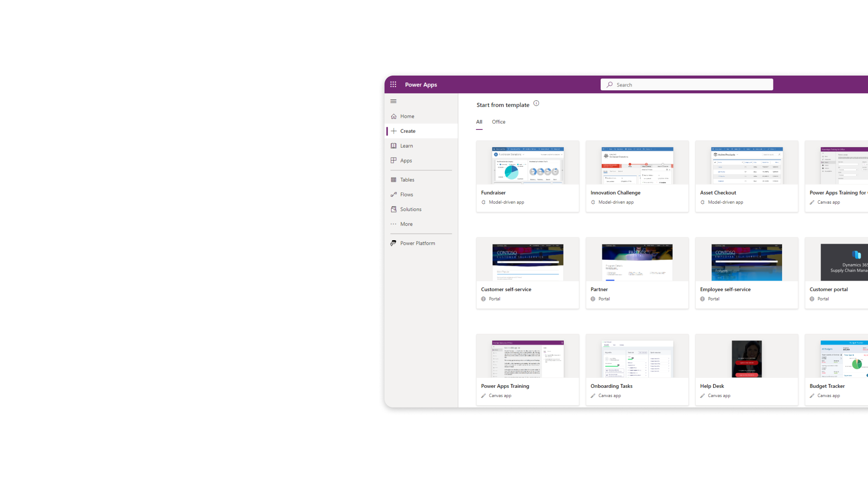Click the Start from template heading

click(x=503, y=105)
